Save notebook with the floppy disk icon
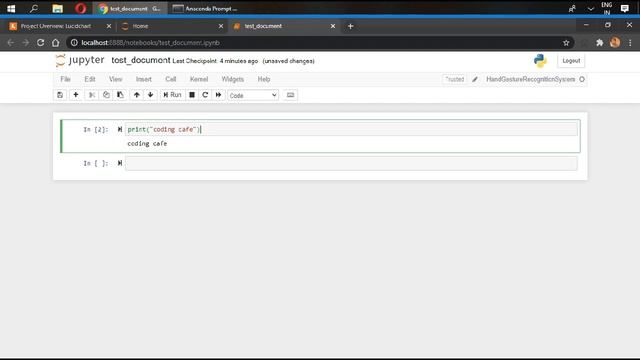The image size is (640, 360). coord(60,95)
